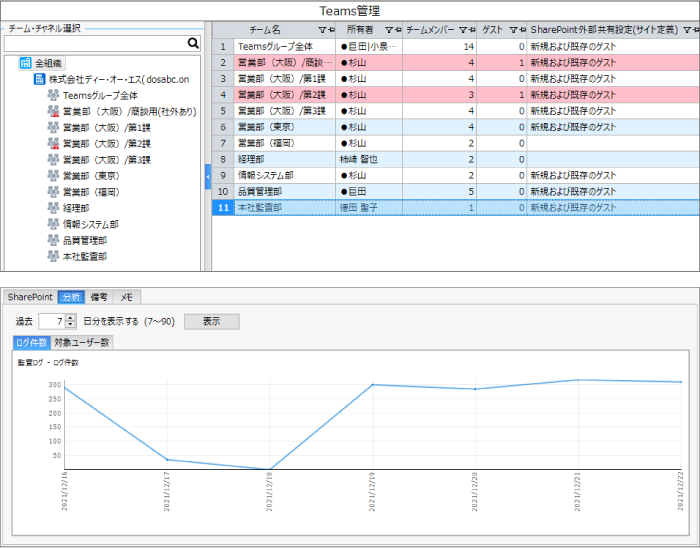This screenshot has height=548, width=700.
Task: Click the past days number field
Action: [52, 321]
